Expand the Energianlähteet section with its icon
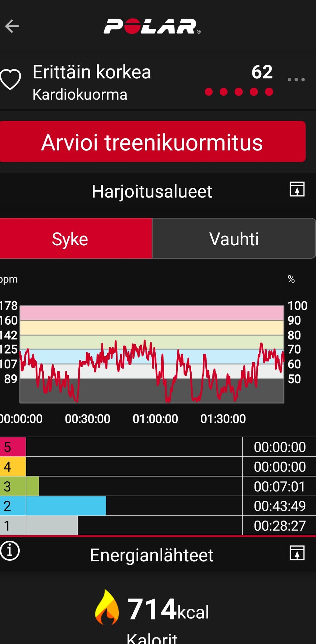 pos(297,552)
